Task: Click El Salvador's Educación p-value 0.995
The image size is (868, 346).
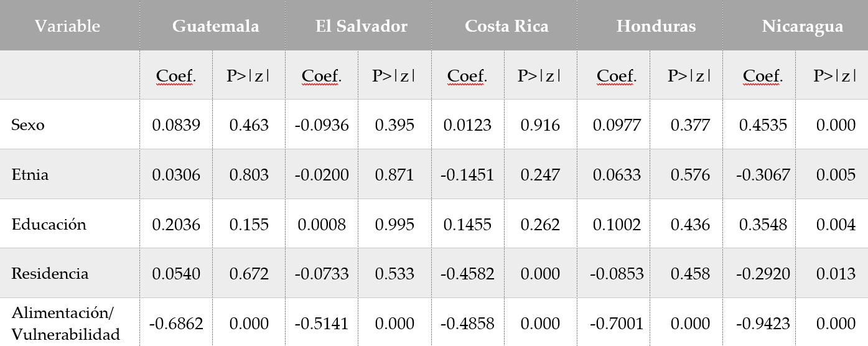Action: (394, 225)
